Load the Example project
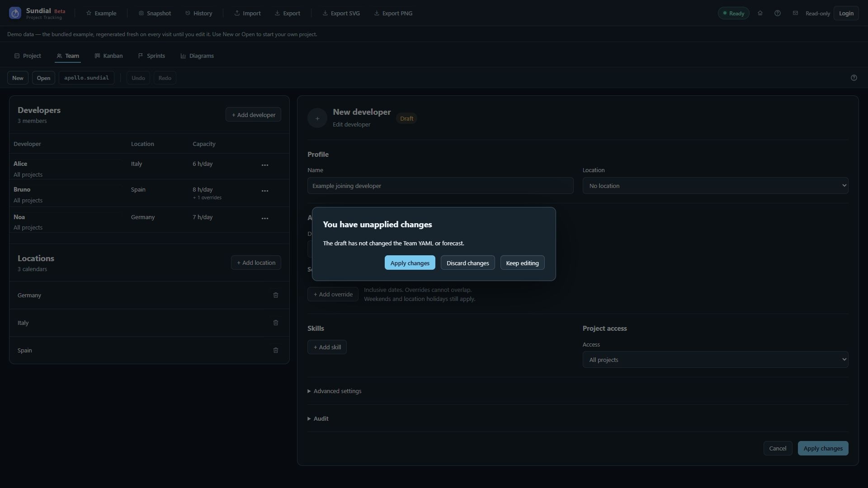Screen dimensions: 868x488 click(x=101, y=13)
